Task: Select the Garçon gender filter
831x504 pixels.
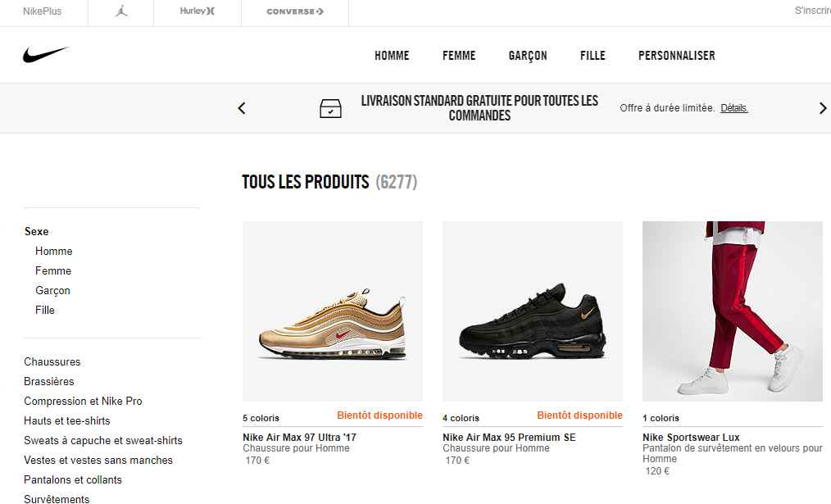Action: pyautogui.click(x=52, y=291)
